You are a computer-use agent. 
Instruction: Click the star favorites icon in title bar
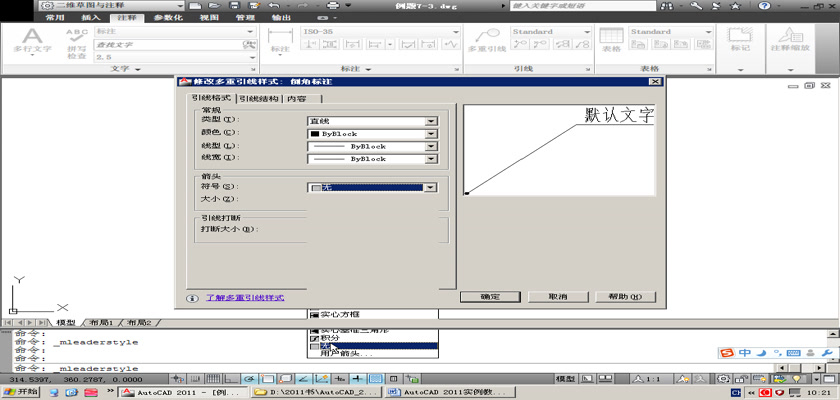pyautogui.click(x=736, y=6)
